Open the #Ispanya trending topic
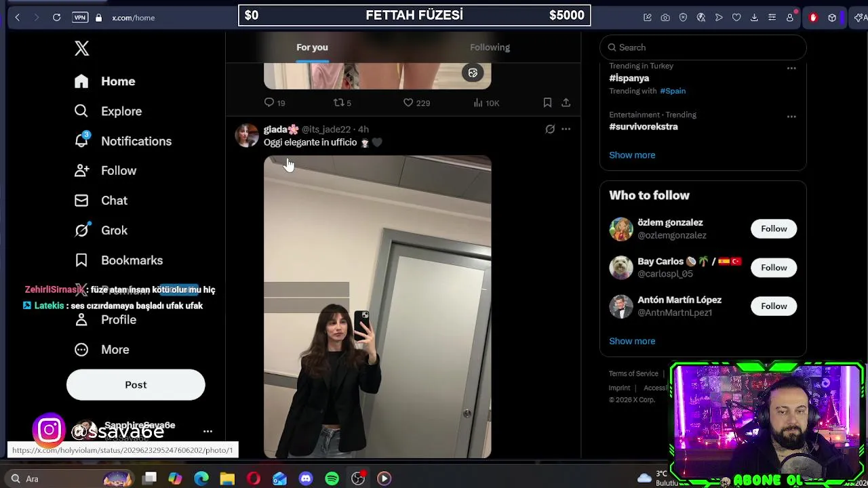 (629, 78)
